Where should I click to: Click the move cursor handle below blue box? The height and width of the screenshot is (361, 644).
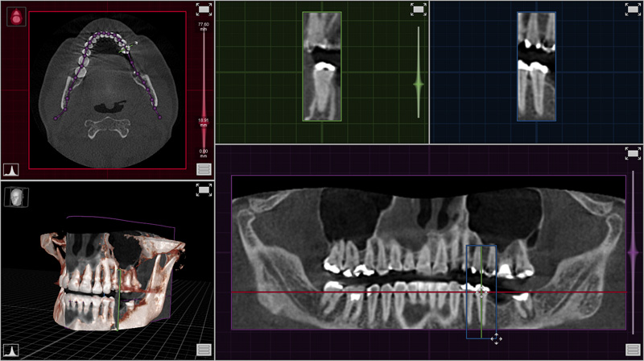pyautogui.click(x=496, y=339)
